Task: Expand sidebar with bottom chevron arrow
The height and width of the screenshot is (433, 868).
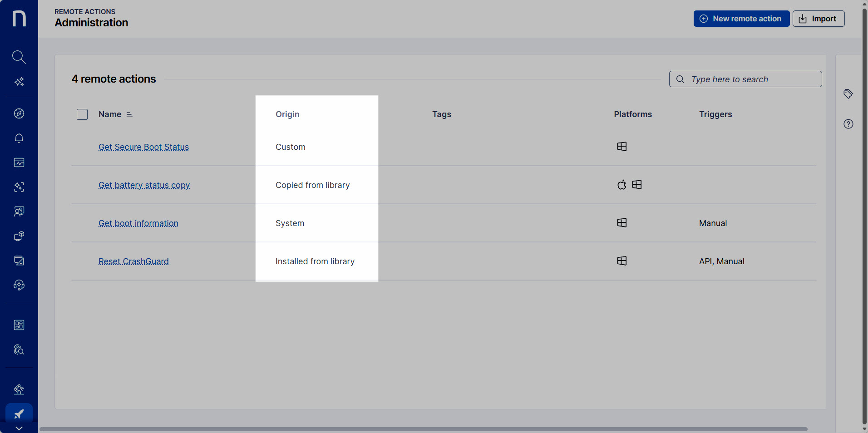Action: (x=19, y=428)
